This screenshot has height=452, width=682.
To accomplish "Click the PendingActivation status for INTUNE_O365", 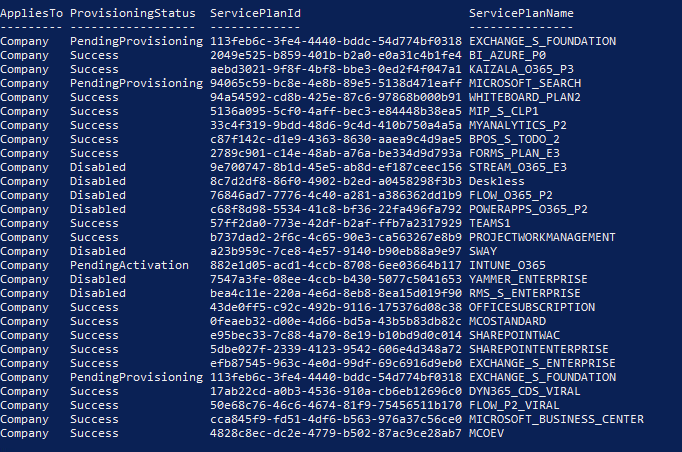I will 129,265.
